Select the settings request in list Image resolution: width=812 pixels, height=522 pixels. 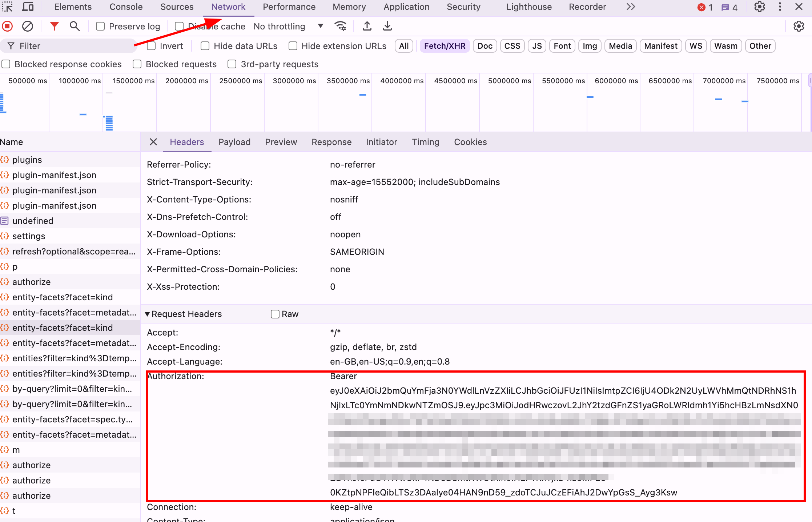(29, 236)
